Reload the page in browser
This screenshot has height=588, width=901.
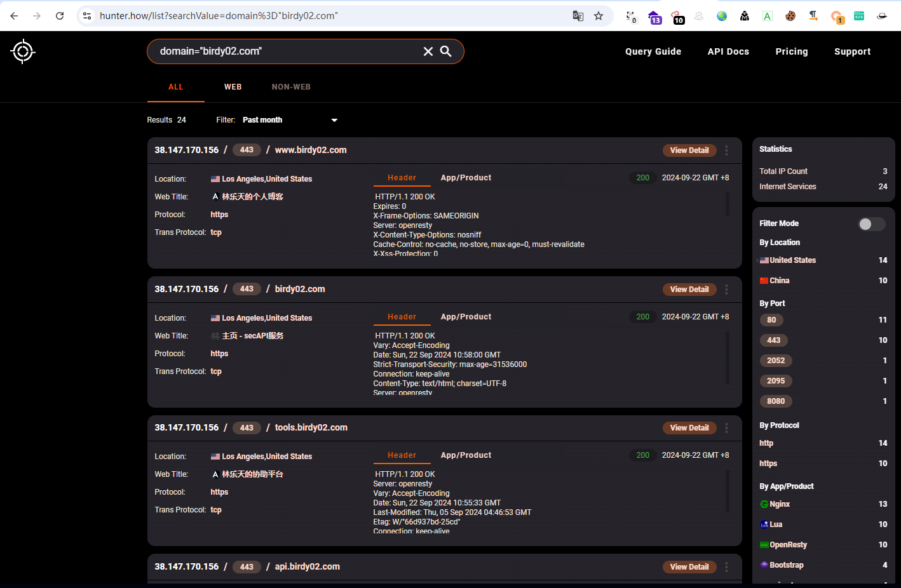coord(60,16)
